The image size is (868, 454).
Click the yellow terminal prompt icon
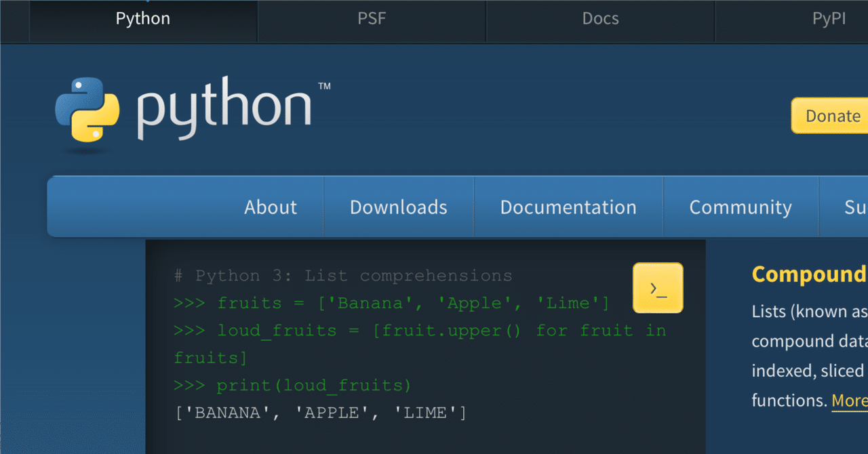tap(658, 287)
